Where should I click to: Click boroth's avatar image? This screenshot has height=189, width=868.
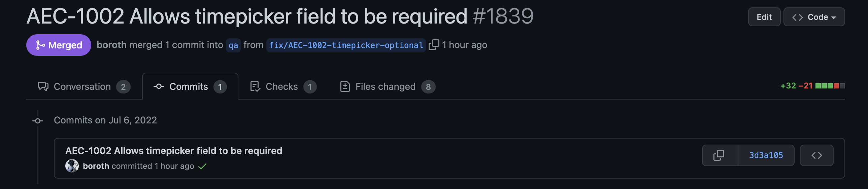click(72, 166)
